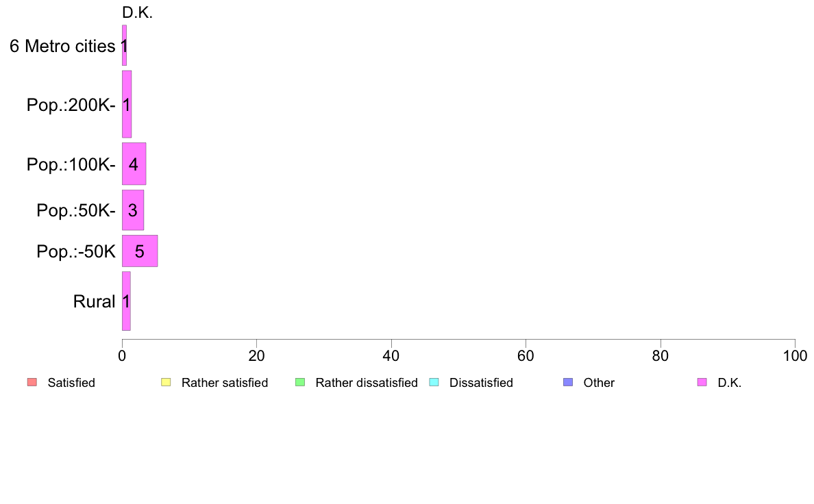
Task: Click the Rather dissatisfied legend text
Action: pos(367,383)
